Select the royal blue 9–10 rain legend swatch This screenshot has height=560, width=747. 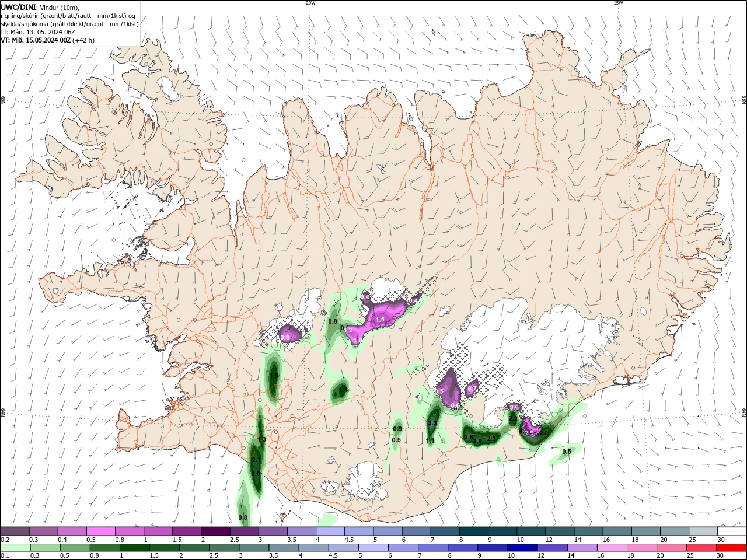pos(492,548)
